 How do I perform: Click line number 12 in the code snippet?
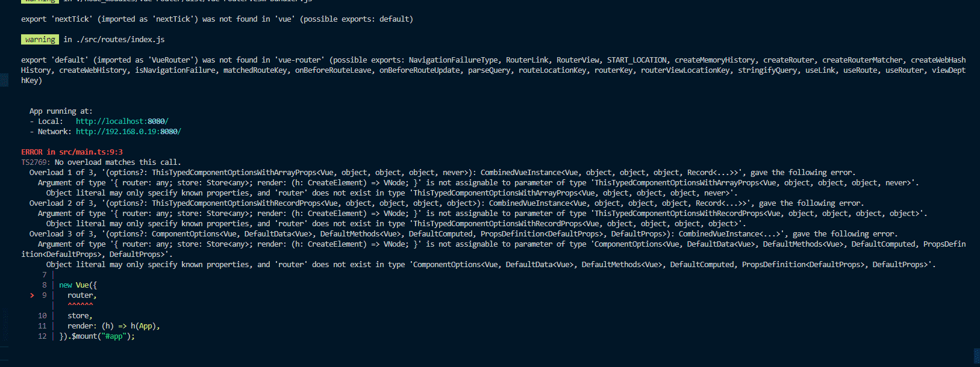[x=42, y=336]
